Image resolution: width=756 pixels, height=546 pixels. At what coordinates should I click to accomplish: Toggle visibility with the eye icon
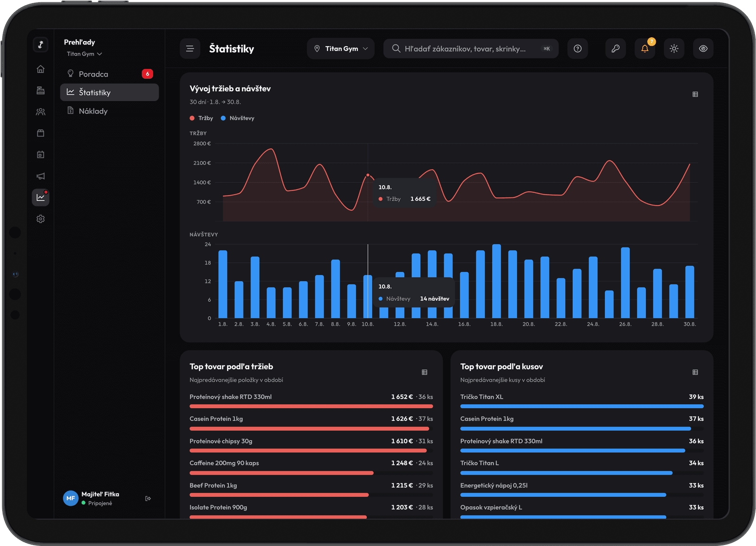point(704,49)
